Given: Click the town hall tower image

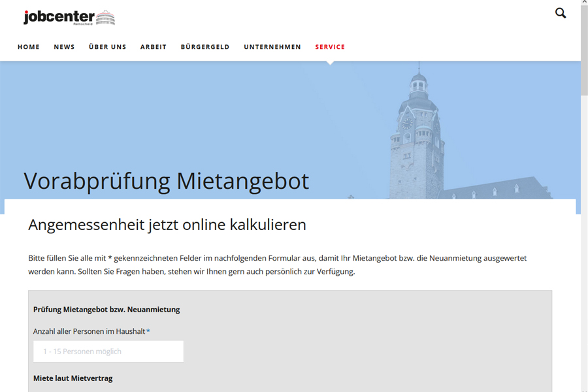Looking at the screenshot, I should coord(417,137).
